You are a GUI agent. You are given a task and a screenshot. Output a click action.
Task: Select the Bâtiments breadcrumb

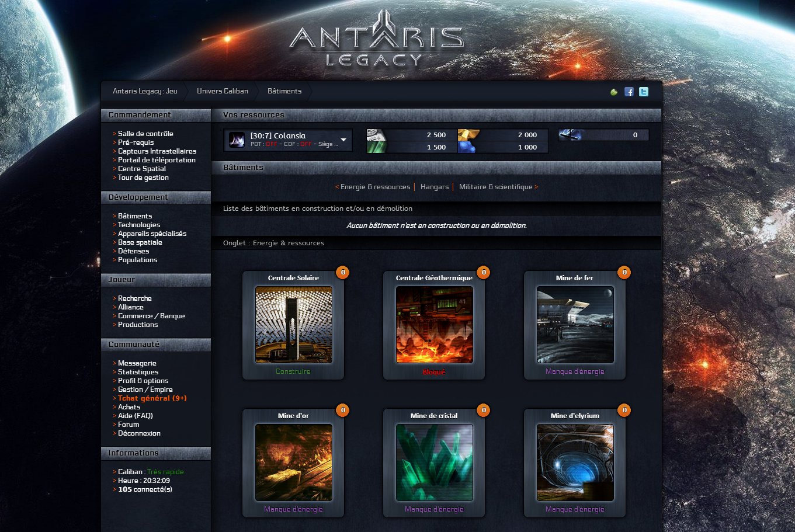(x=284, y=91)
